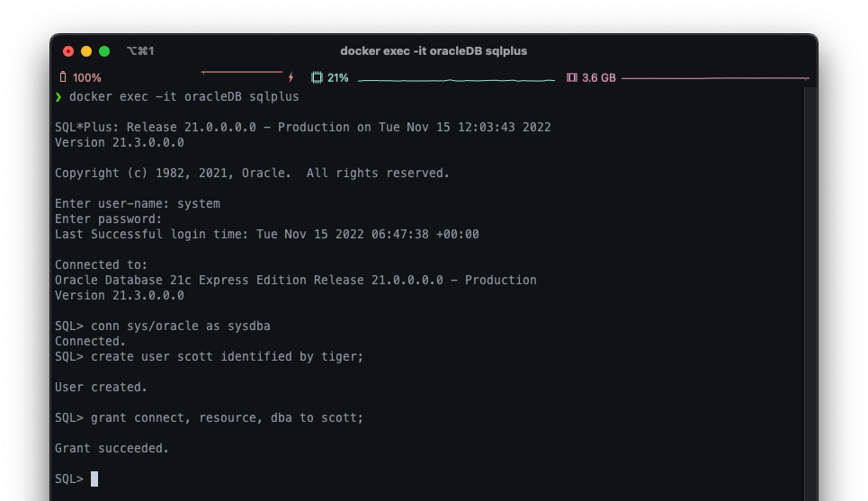Click the 'Grant succeeded.' output line
868x501 pixels.
click(112, 448)
